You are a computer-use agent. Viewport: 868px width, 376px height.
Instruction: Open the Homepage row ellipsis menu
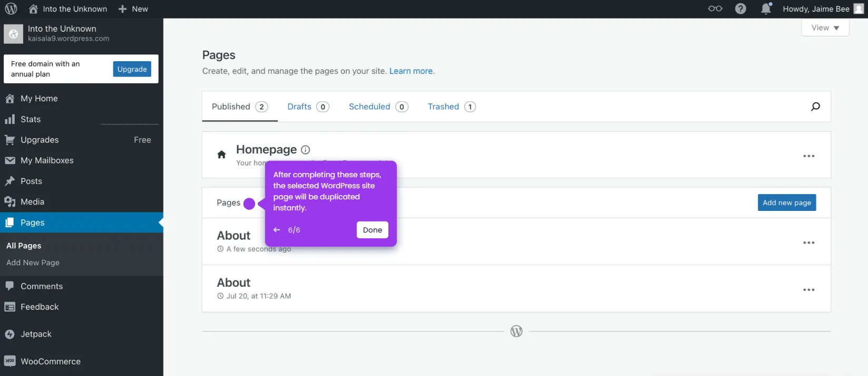tap(809, 156)
